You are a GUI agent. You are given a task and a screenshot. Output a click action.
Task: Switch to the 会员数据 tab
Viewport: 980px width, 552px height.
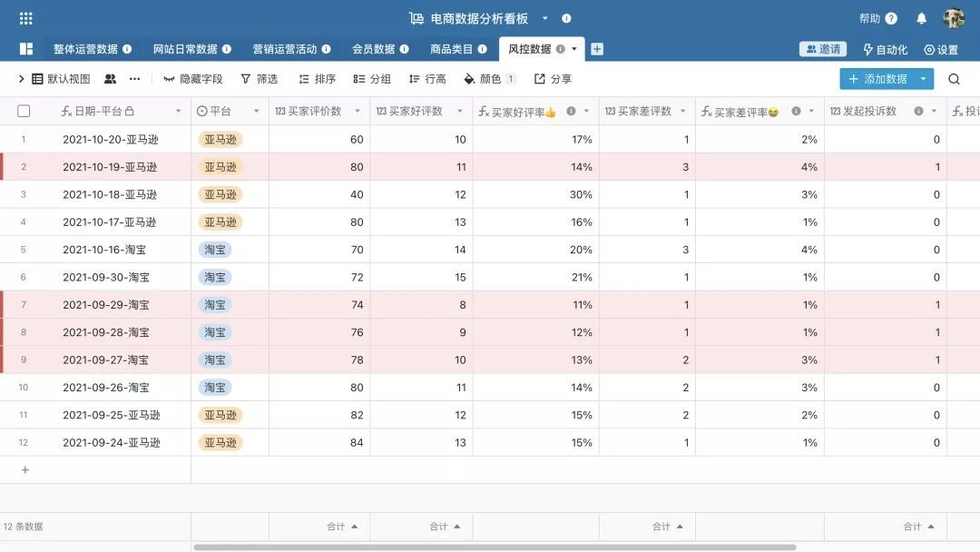(374, 50)
